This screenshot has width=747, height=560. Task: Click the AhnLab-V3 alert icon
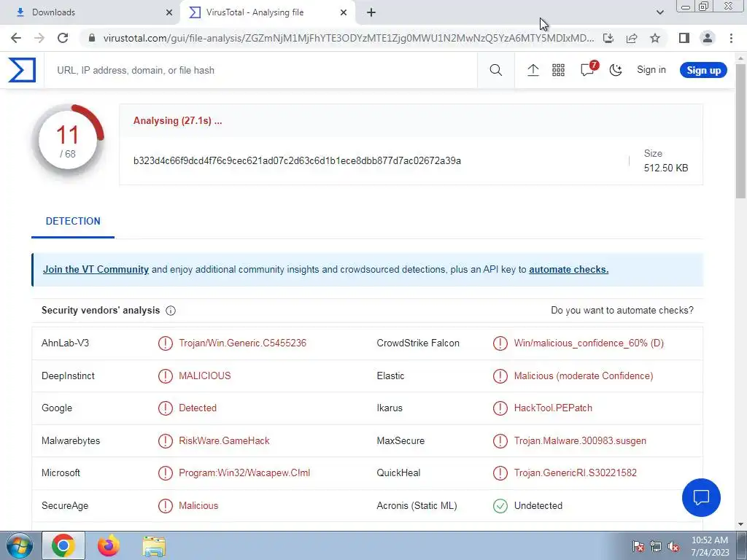(x=166, y=343)
